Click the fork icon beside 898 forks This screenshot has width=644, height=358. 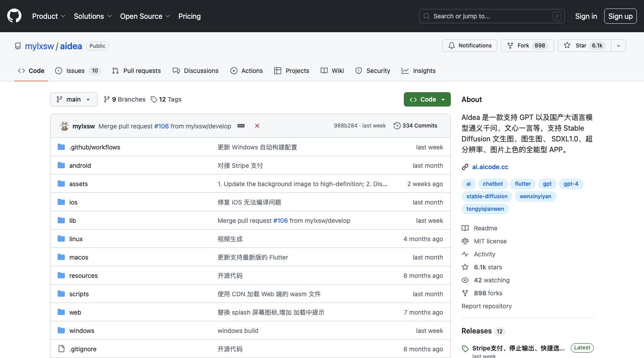(465, 293)
